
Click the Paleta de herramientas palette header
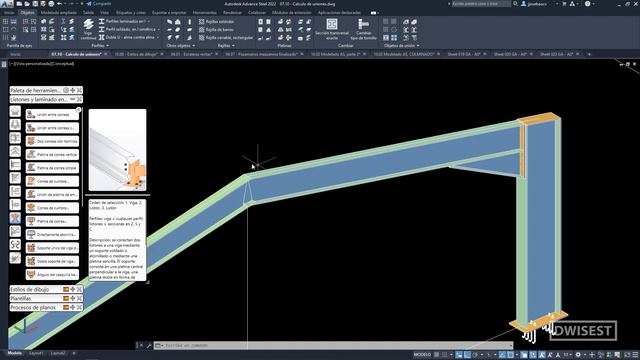pyautogui.click(x=46, y=90)
